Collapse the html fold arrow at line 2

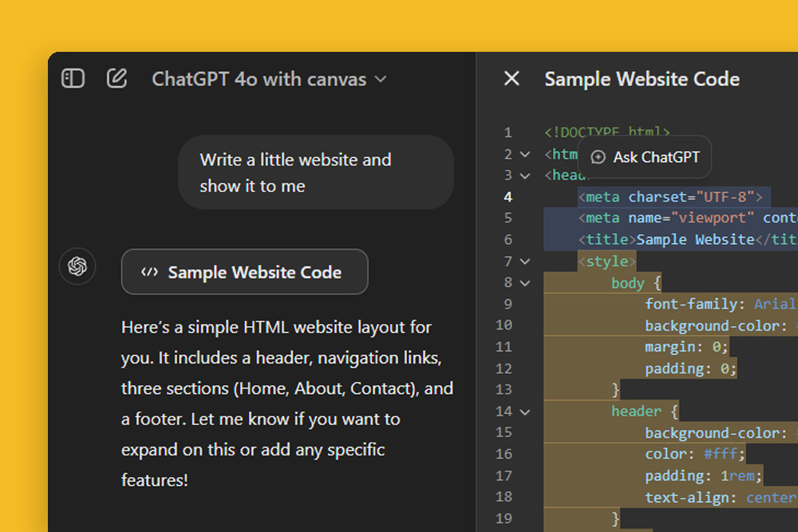(x=525, y=154)
